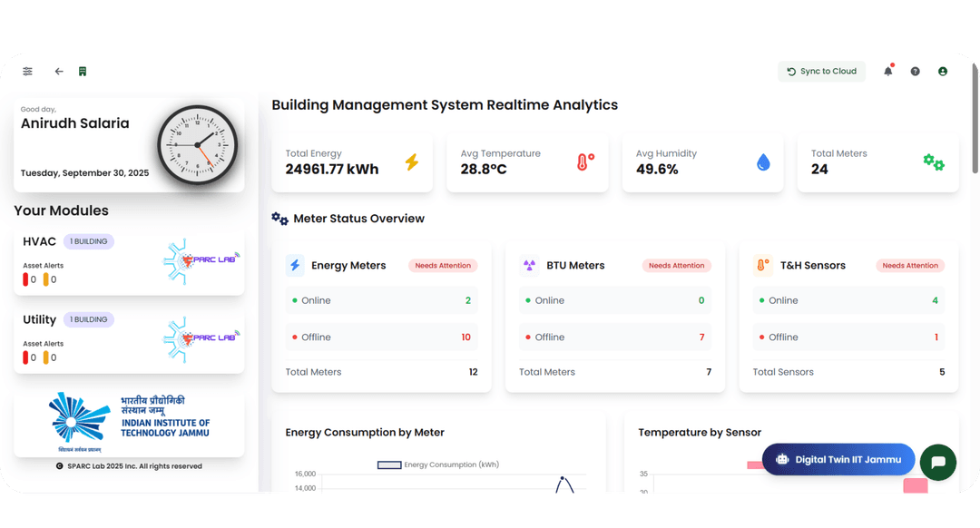
Task: Go back with the left arrow icon
Action: (59, 72)
